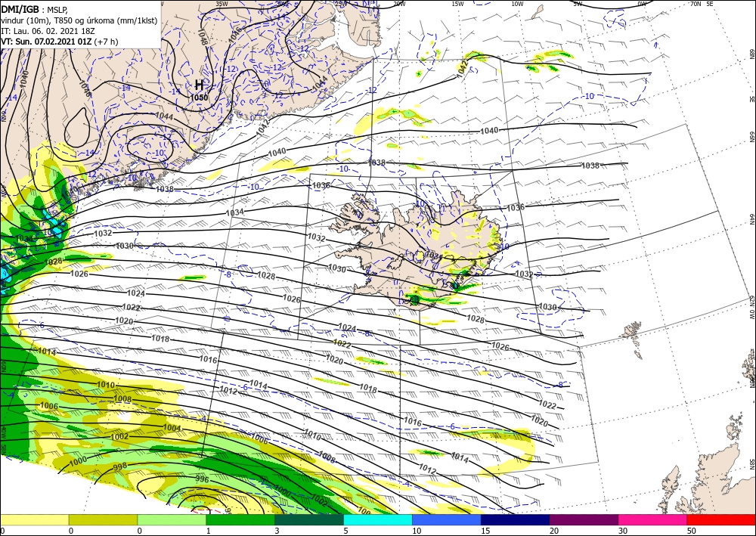756x536 pixels.
Task: Click the '15W' longitude label
Action: coord(457,4)
